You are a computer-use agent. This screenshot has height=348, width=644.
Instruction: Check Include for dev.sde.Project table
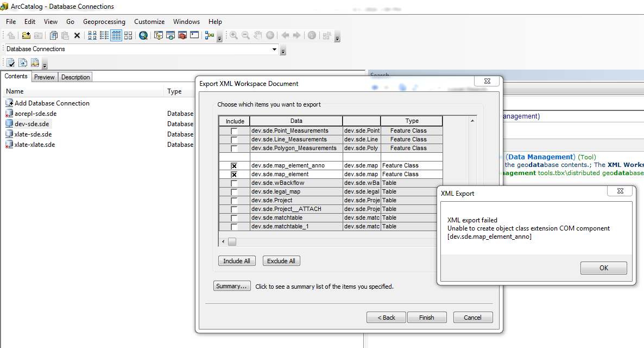[x=234, y=200]
